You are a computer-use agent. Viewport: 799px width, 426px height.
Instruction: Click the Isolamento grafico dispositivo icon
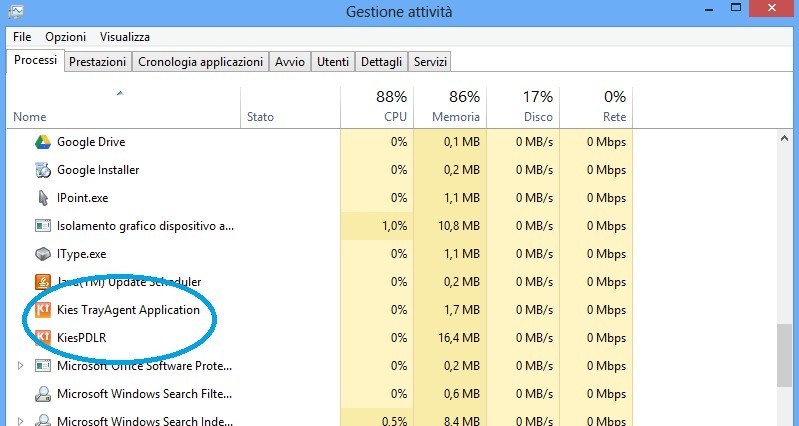tap(43, 226)
